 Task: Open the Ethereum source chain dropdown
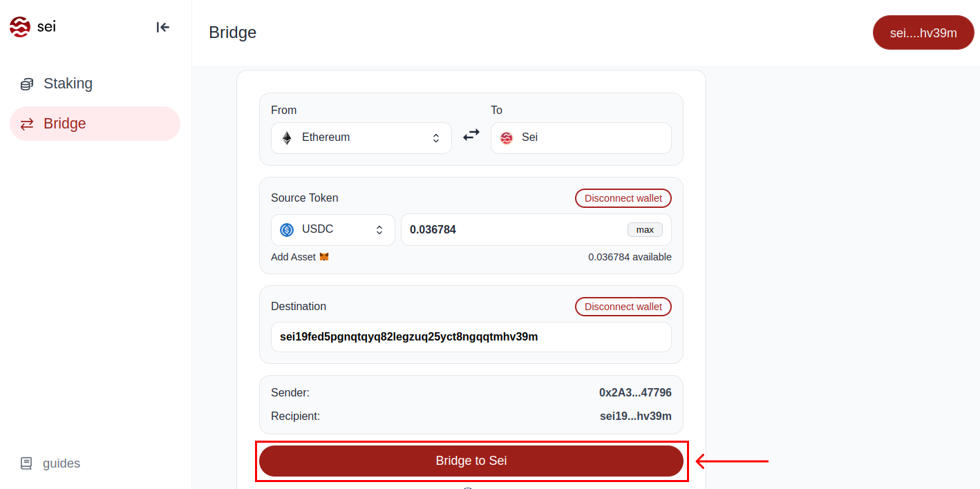pyautogui.click(x=361, y=138)
